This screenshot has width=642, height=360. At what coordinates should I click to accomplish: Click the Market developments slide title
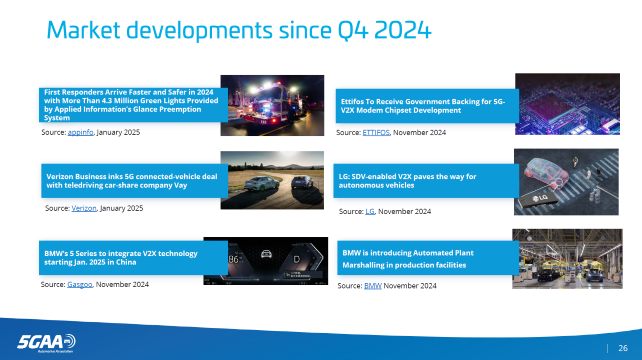[239, 30]
